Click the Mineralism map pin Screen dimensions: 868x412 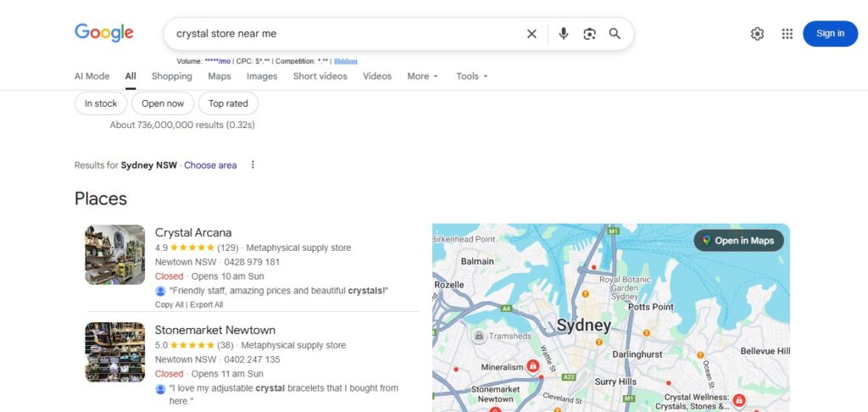[533, 366]
